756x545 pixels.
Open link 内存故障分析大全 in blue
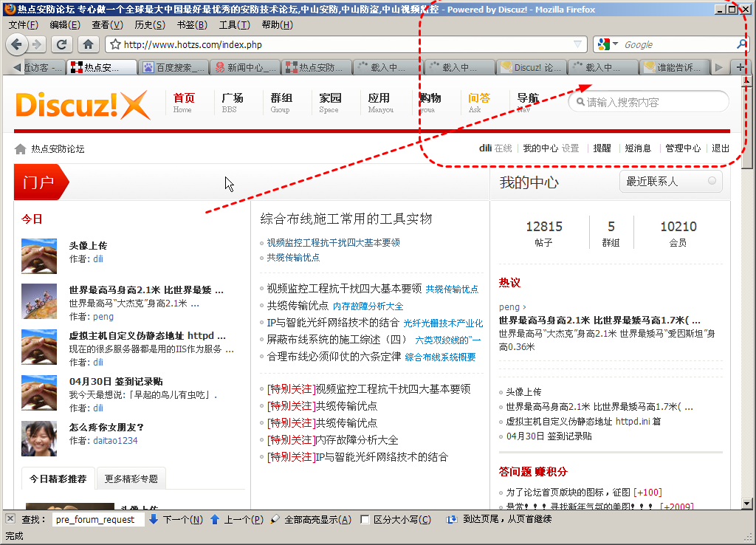pos(368,306)
